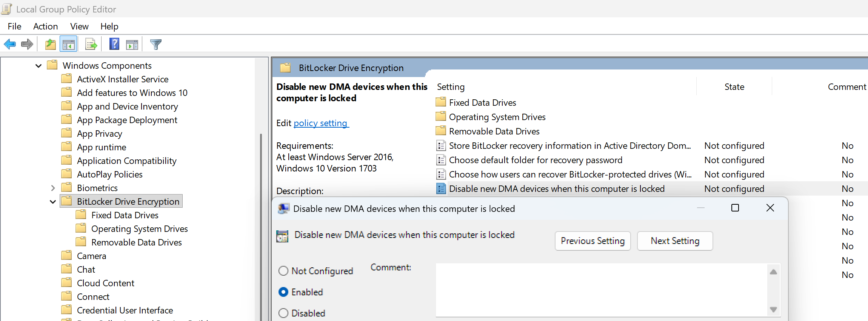The height and width of the screenshot is (321, 868).
Task: Select the Enabled radio button
Action: (283, 292)
